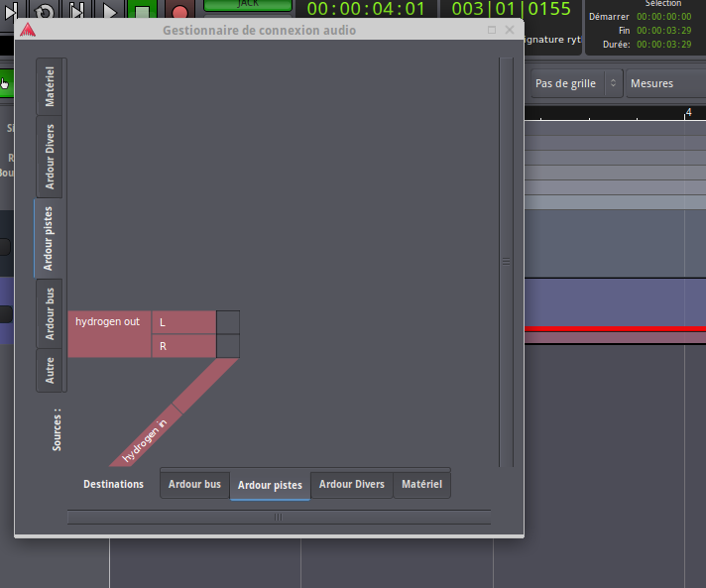Toggle connection cell for hydrogen out L
The image size is (706, 588).
228,322
